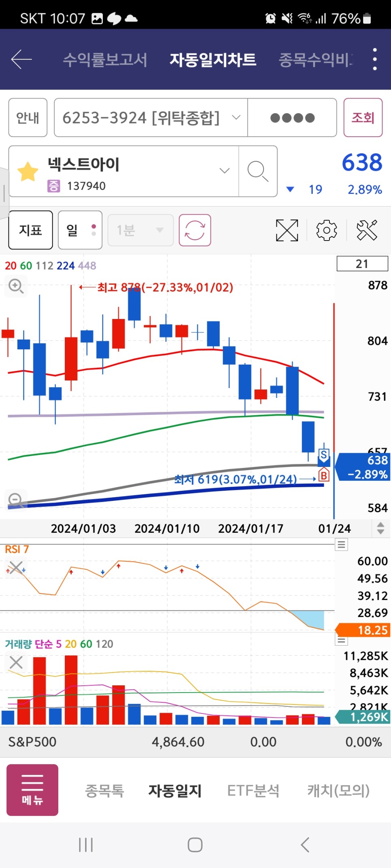This screenshot has height=868, width=391.
Task: Tap the Android back button
Action: point(305,845)
